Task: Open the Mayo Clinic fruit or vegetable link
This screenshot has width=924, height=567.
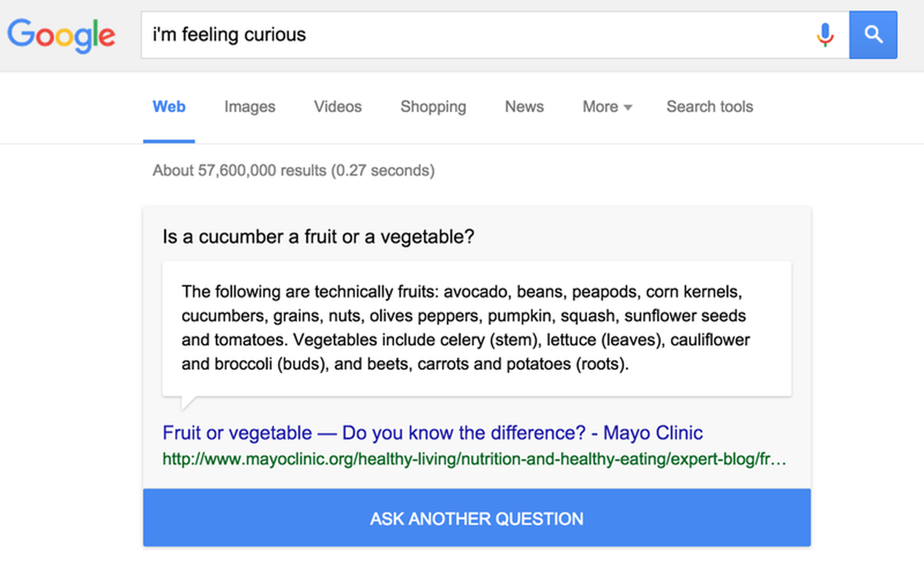Action: pos(433,433)
